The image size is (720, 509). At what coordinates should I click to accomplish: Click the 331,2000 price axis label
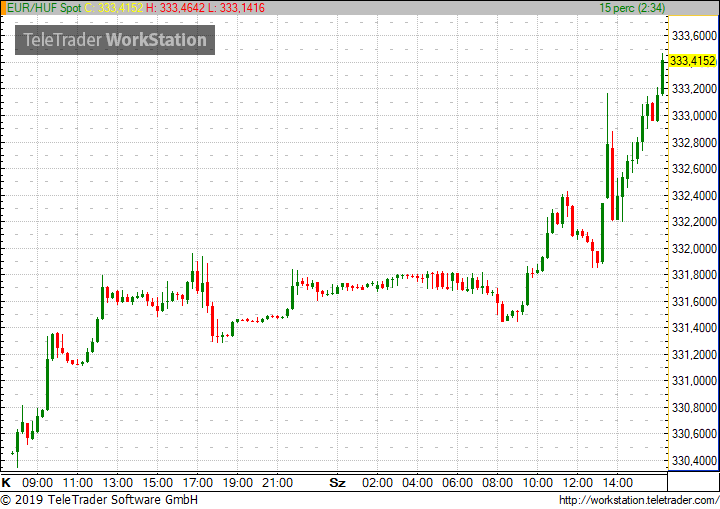tap(694, 355)
